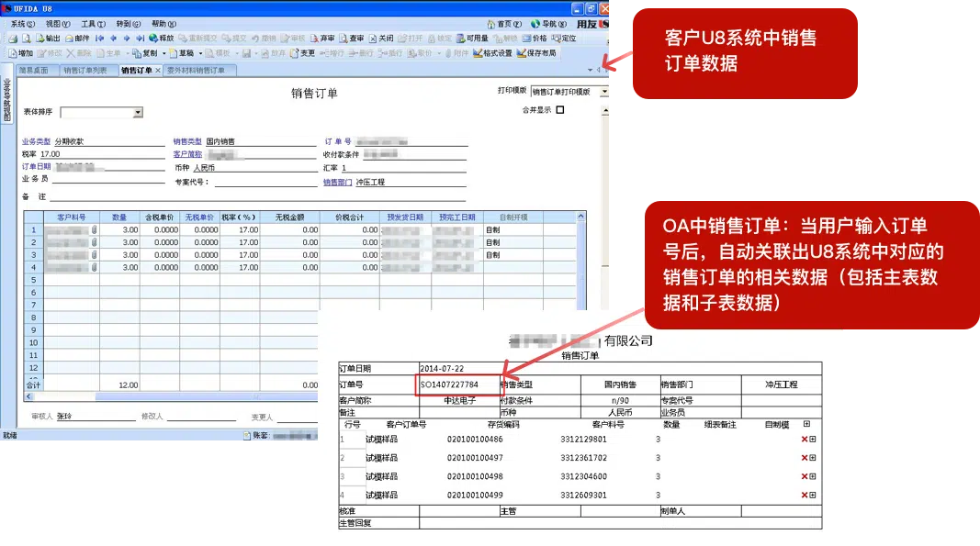This screenshot has height=546, width=980.
Task: Open the dropdown arrow next to 复制
Action: pos(164,54)
